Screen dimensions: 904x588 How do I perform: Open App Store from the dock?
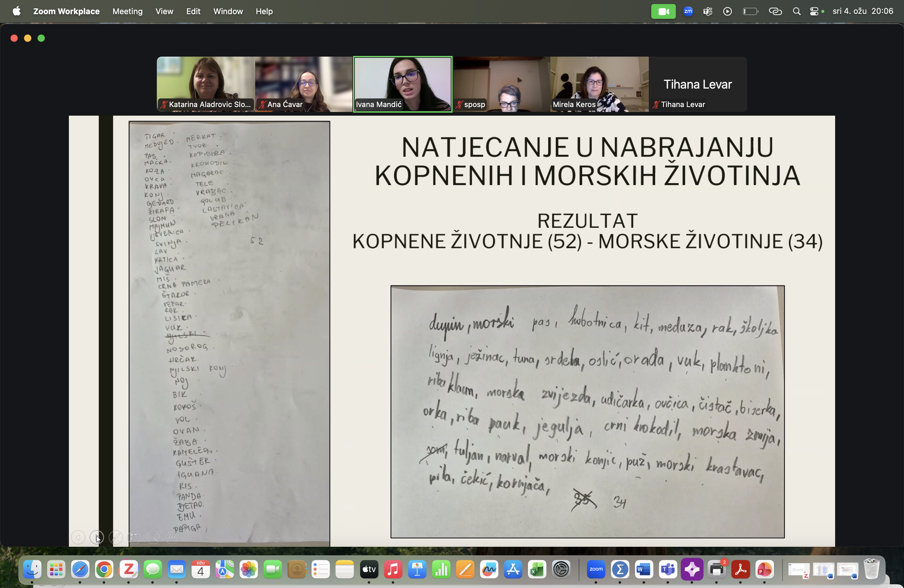click(x=513, y=570)
